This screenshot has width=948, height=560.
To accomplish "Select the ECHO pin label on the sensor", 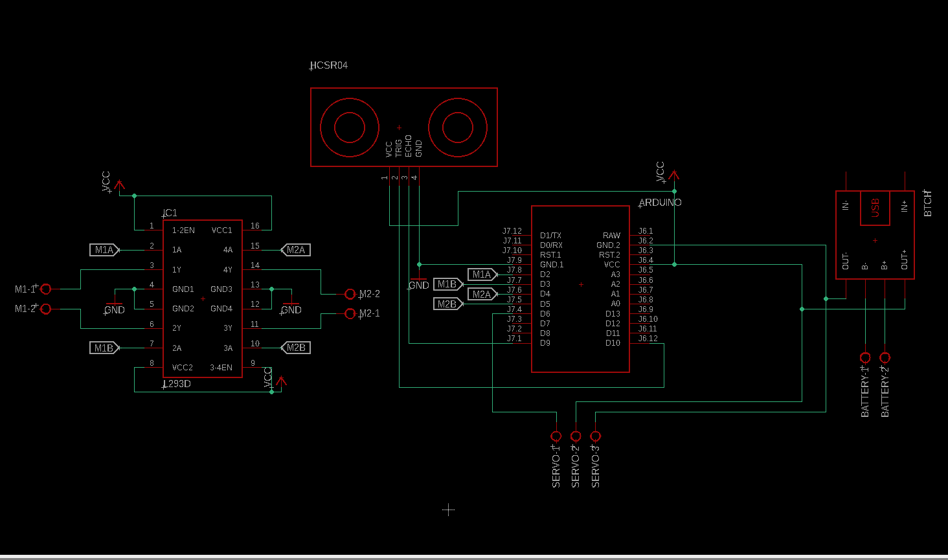I will click(x=409, y=146).
